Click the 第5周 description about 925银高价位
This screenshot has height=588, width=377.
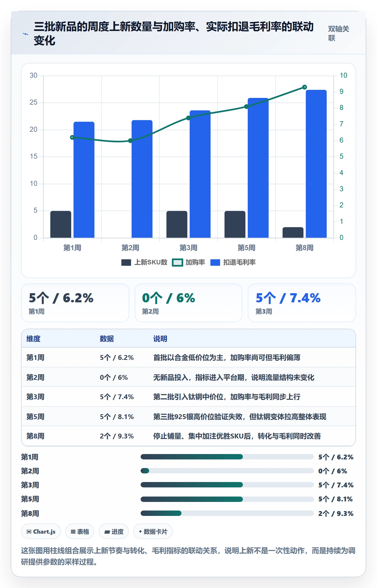tap(240, 417)
